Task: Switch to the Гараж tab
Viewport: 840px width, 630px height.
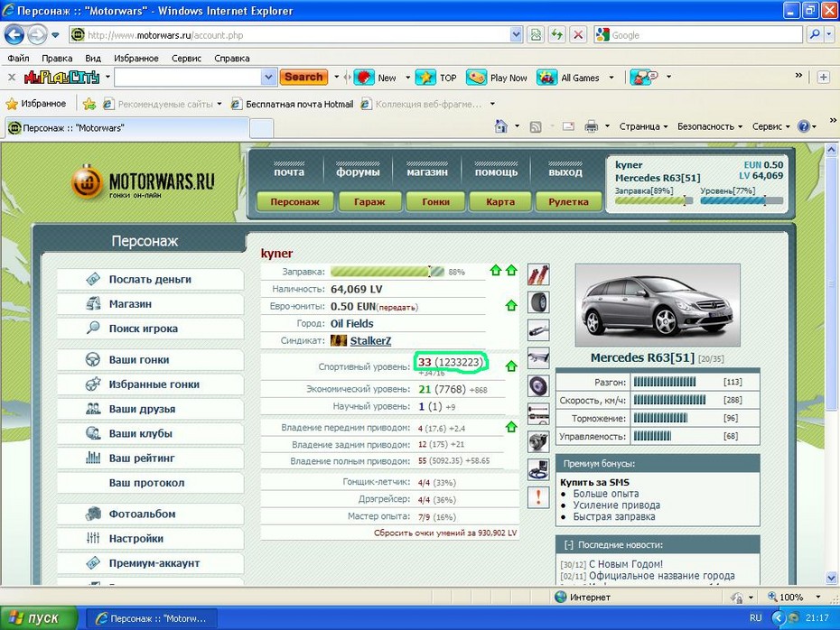Action: (369, 202)
